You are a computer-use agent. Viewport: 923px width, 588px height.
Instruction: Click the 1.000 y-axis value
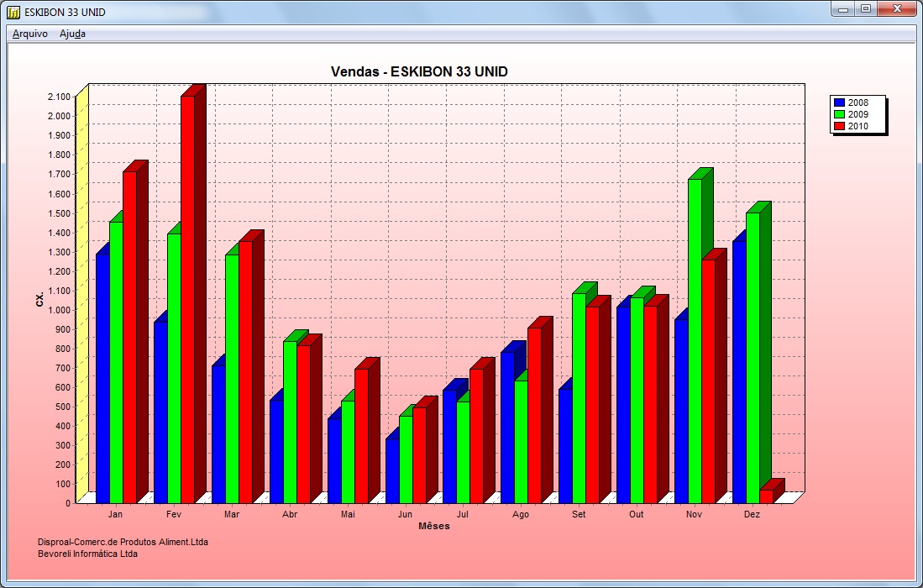[59, 310]
